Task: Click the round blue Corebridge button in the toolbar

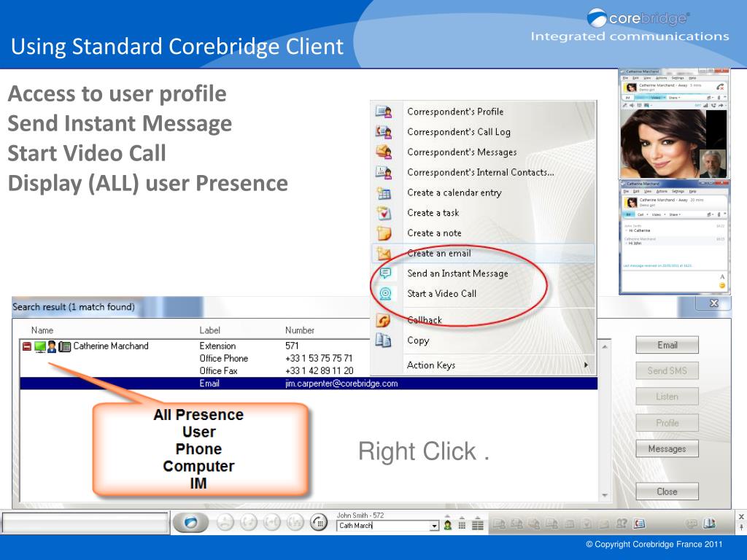Action: (x=190, y=523)
